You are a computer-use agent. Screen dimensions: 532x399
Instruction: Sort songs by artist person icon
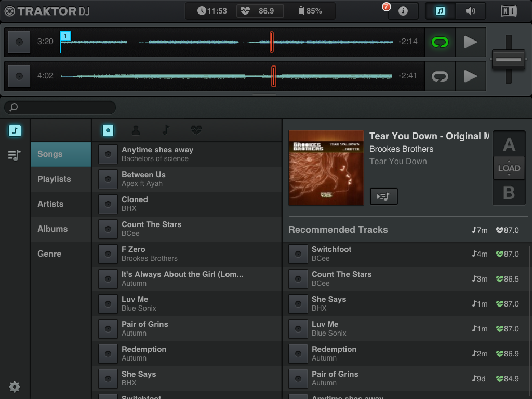(x=136, y=130)
